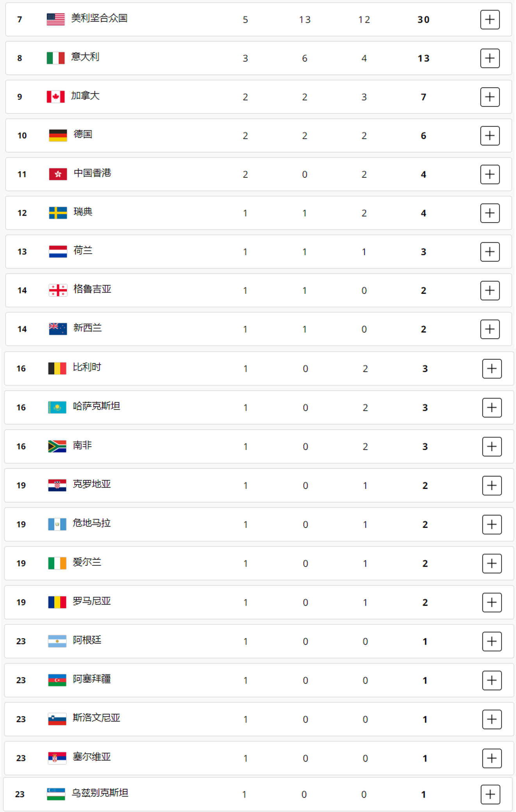Open the 加拿大 row plus expander

pos(490,97)
